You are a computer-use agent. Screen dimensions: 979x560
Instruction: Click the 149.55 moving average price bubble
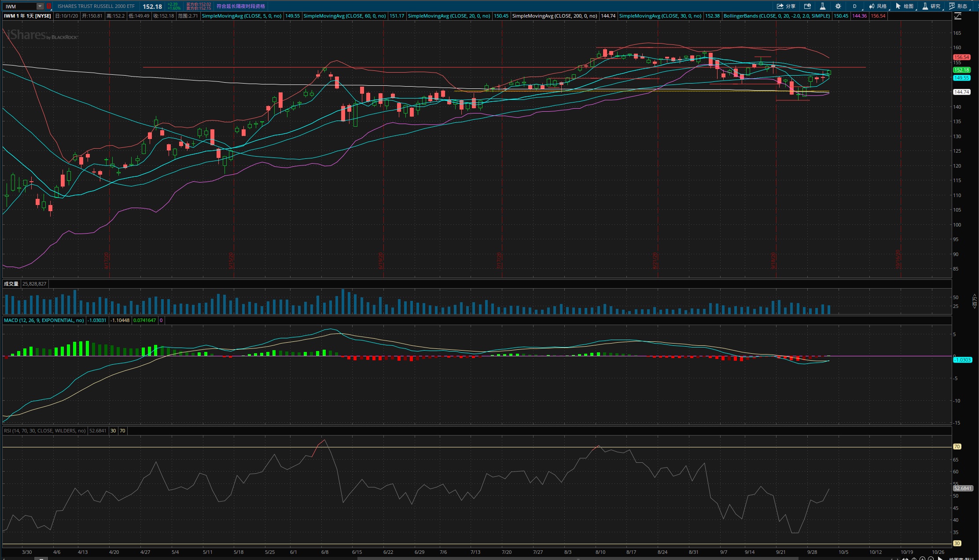pyautogui.click(x=961, y=78)
